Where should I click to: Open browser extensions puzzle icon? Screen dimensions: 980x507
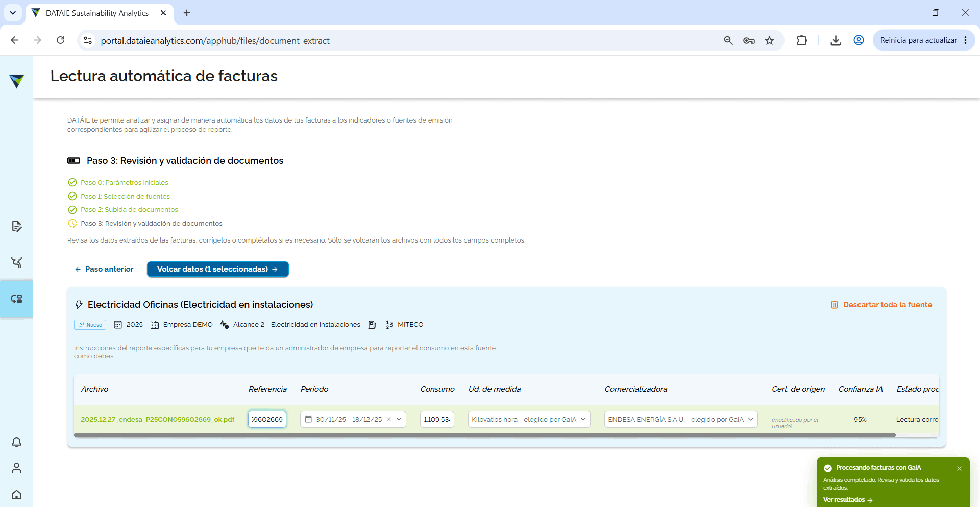(x=802, y=40)
